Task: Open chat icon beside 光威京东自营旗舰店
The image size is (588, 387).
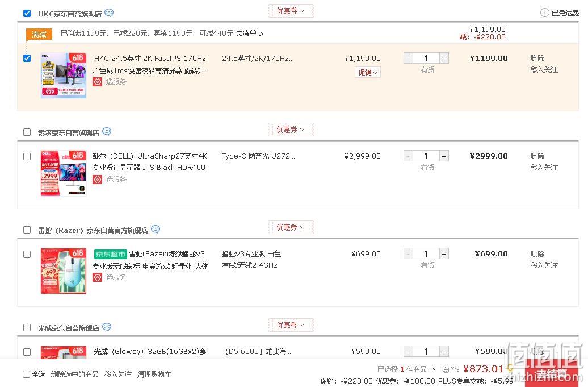Action: pos(107,327)
